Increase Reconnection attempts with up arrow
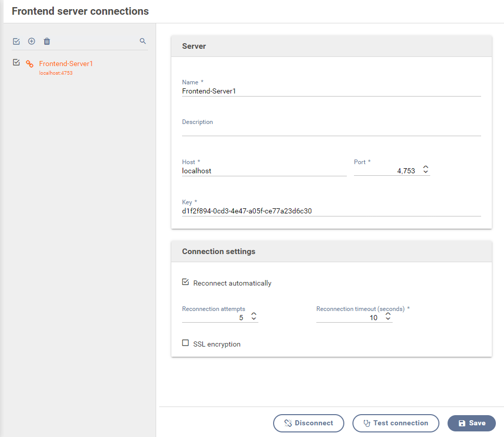 click(x=254, y=315)
